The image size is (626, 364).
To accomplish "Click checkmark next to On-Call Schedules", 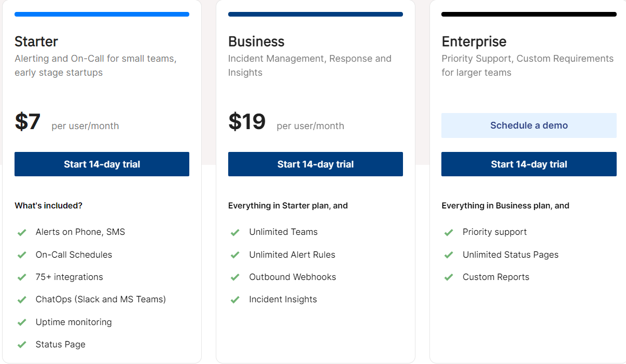I will click(x=22, y=255).
